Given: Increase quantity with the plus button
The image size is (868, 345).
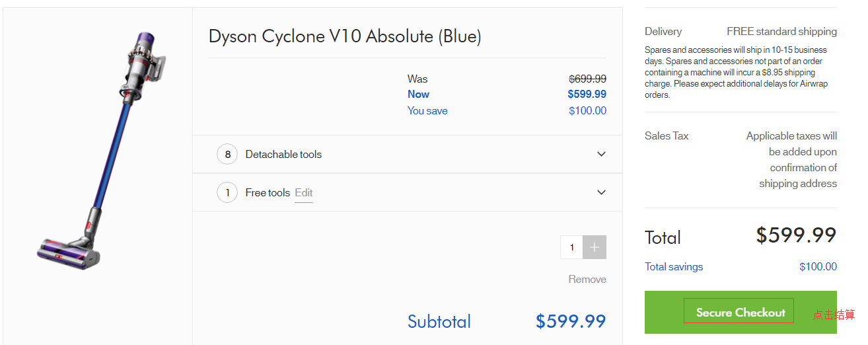Looking at the screenshot, I should point(595,247).
